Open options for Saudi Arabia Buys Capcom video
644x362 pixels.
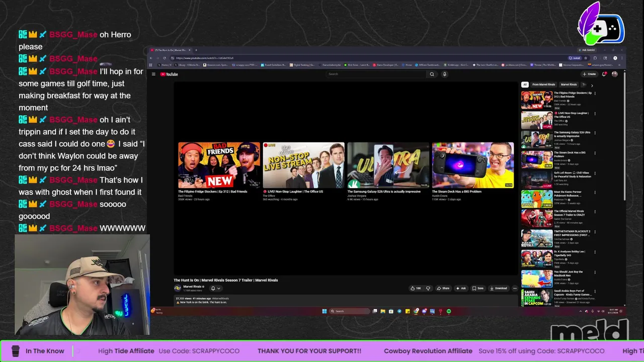[x=595, y=292]
